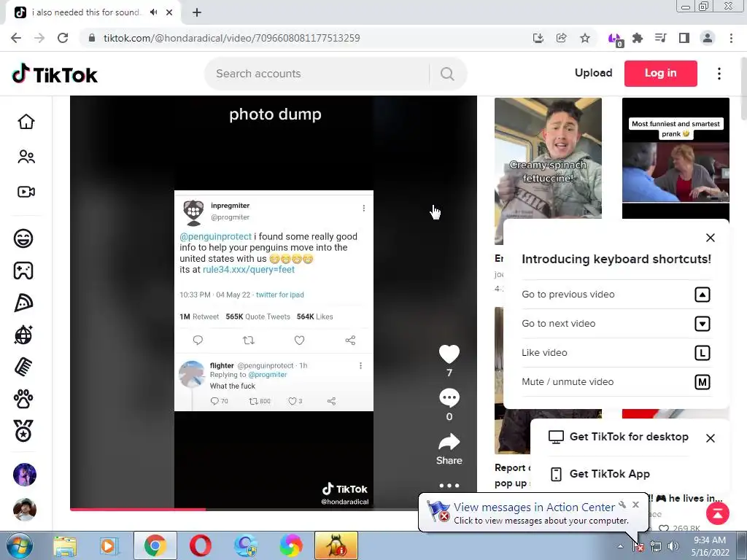Toggle the Chrome side panel icon

click(x=684, y=38)
